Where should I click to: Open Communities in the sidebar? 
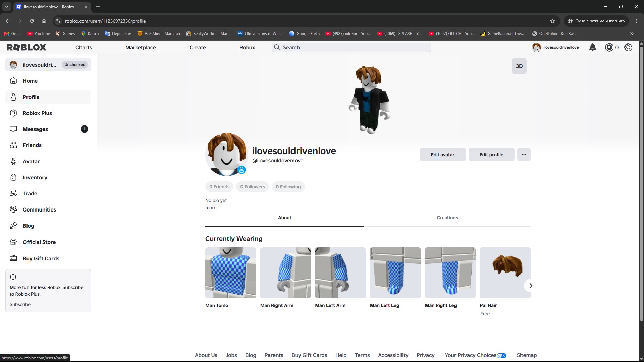tap(48, 209)
